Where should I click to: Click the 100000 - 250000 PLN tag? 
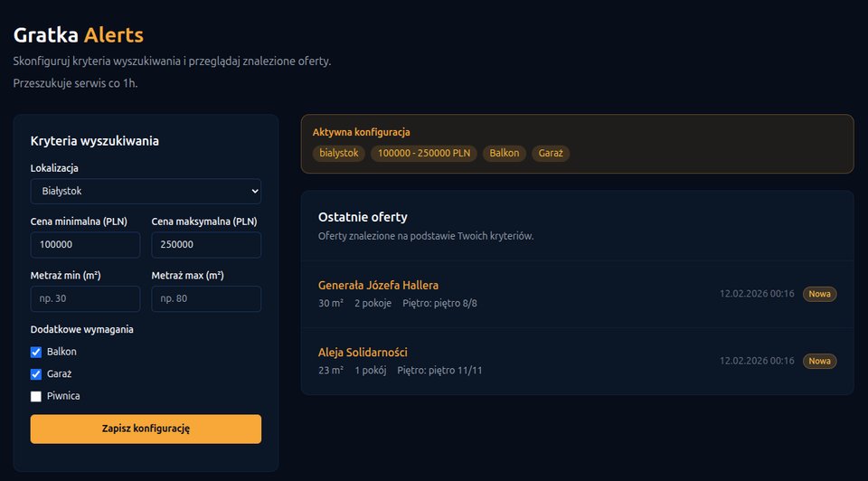pyautogui.click(x=424, y=154)
